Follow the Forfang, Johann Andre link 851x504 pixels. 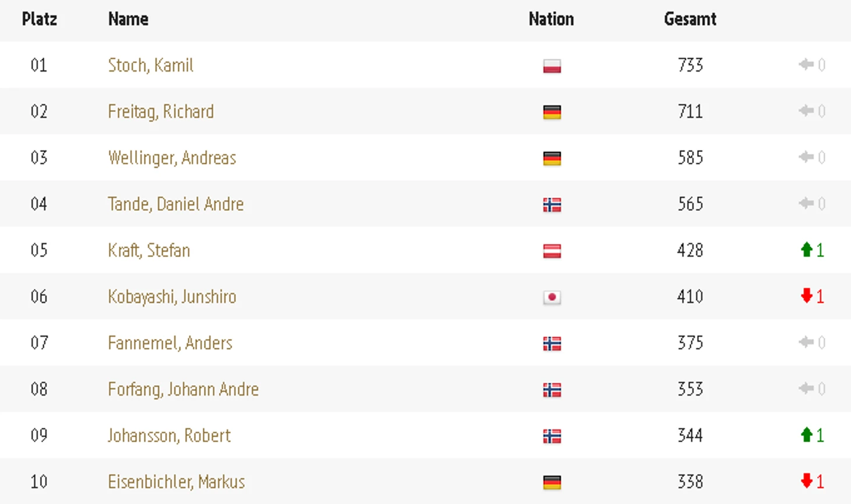click(183, 389)
